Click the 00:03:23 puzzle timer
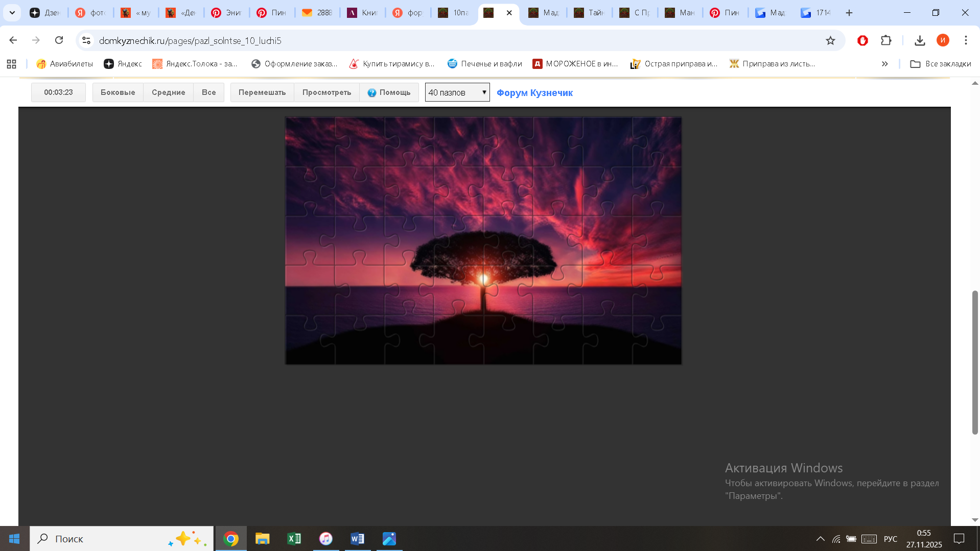Screen dimensions: 980x551 (x=58, y=92)
